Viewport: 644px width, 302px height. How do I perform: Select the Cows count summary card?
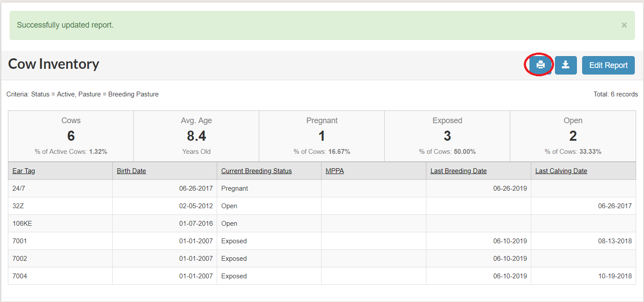(71, 135)
